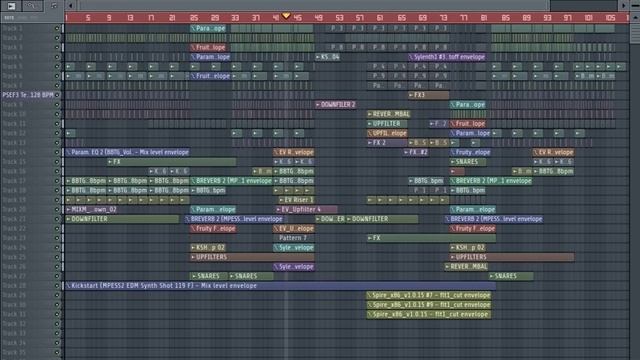Click bar 65 on the timeline ruler

coord(402,18)
